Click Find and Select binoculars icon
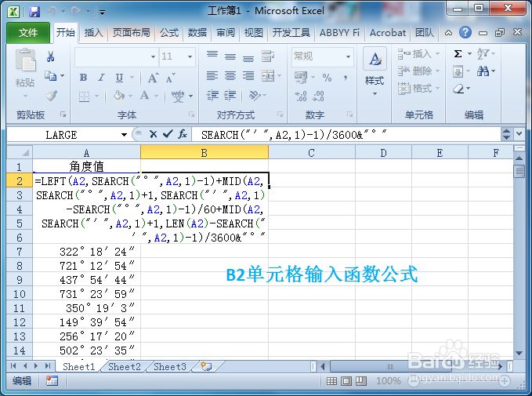 coord(483,71)
